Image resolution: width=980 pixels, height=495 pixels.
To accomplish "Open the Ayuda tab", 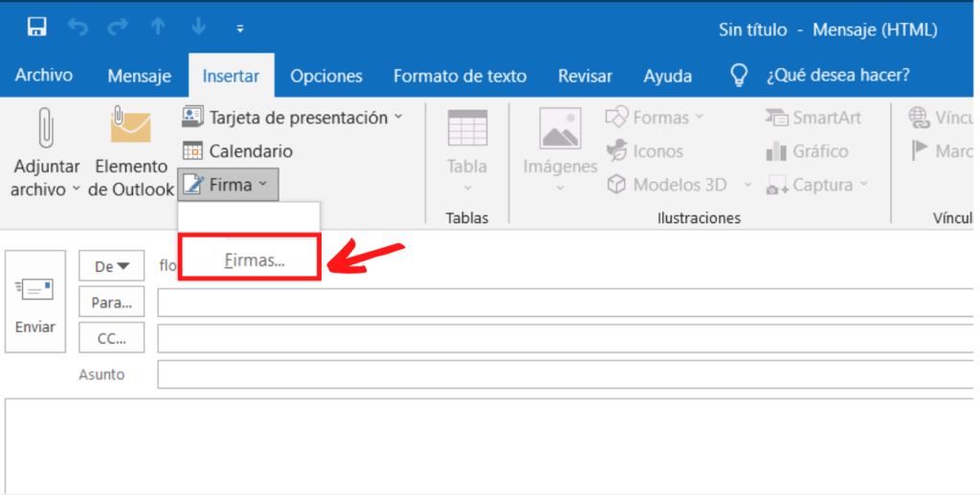I will (667, 76).
